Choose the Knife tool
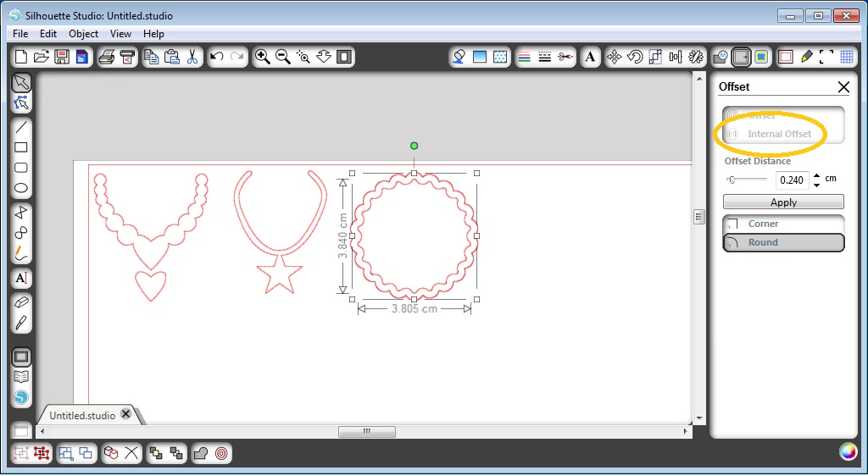Screen dimensions: 868x476 point(21,323)
